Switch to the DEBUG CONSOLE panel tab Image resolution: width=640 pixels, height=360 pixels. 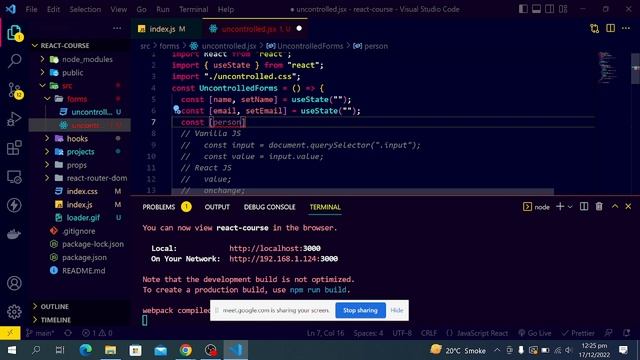[x=269, y=207]
